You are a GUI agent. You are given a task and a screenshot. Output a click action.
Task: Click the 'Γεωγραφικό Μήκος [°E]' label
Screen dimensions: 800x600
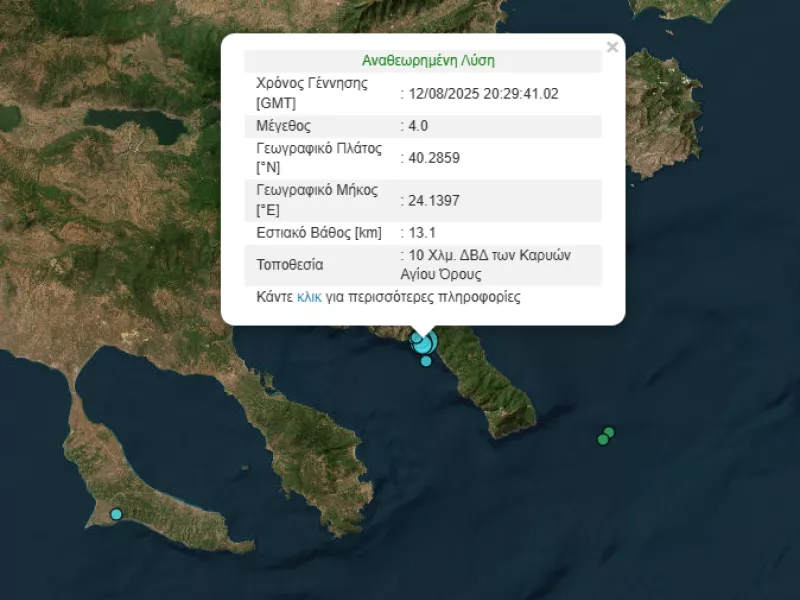[317, 200]
